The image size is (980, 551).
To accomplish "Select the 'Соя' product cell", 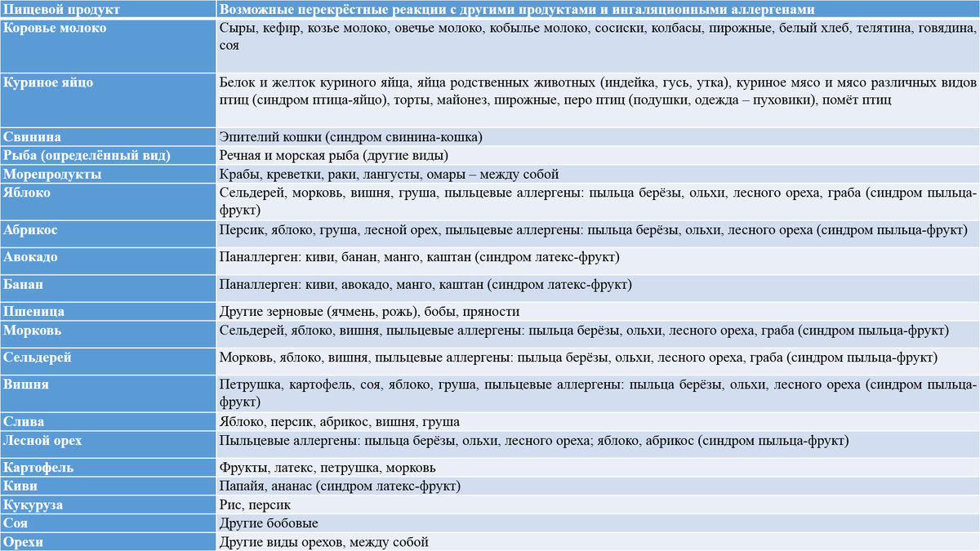I will [x=109, y=524].
